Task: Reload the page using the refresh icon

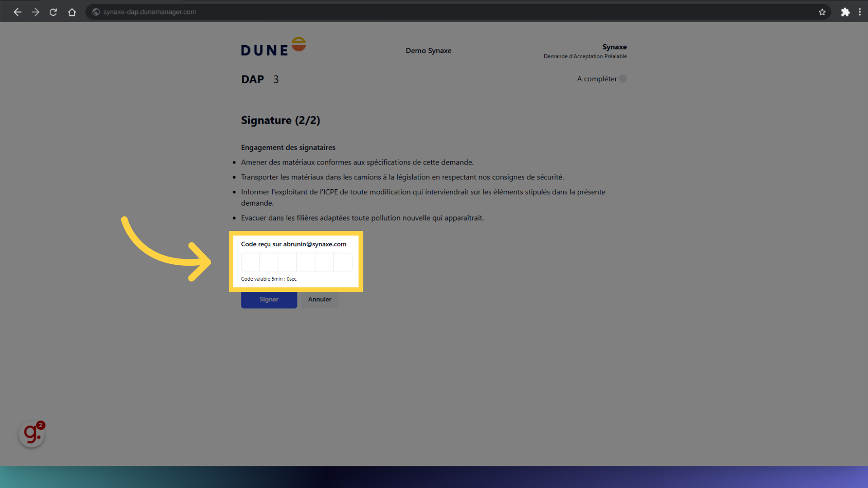Action: click(x=53, y=12)
